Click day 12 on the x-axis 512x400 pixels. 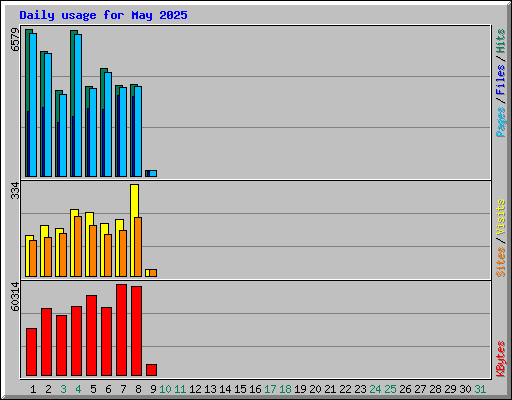(195, 389)
